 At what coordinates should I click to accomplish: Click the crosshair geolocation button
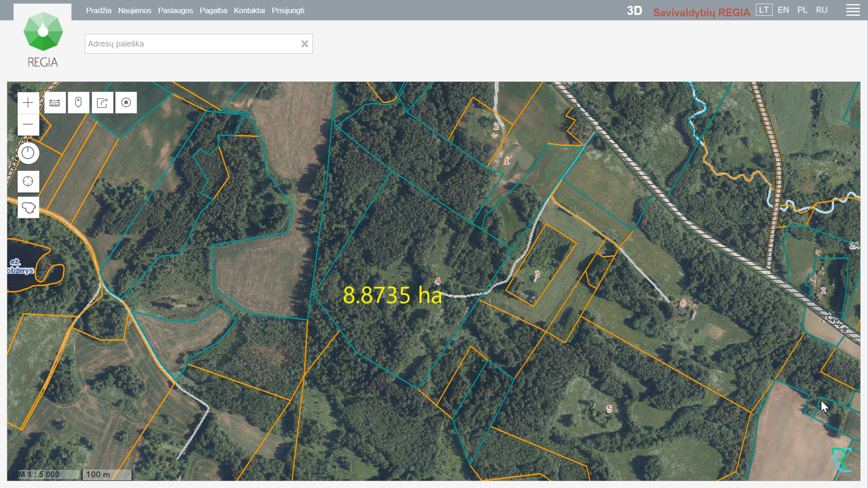[28, 181]
